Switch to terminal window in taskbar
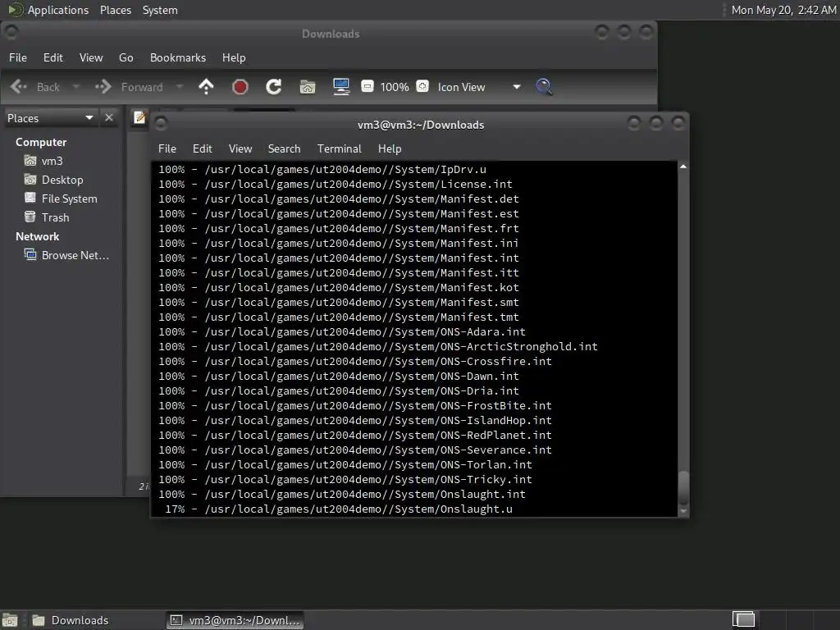This screenshot has width=840, height=630. tap(235, 620)
